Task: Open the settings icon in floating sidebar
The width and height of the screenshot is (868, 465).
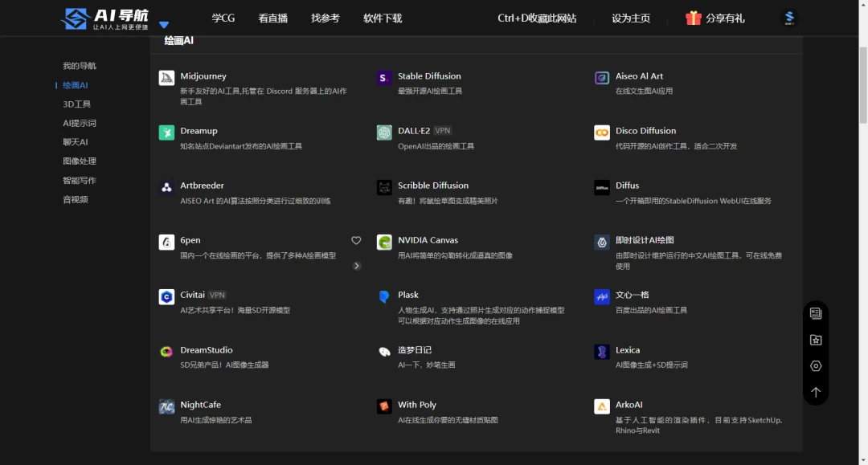Action: click(816, 366)
